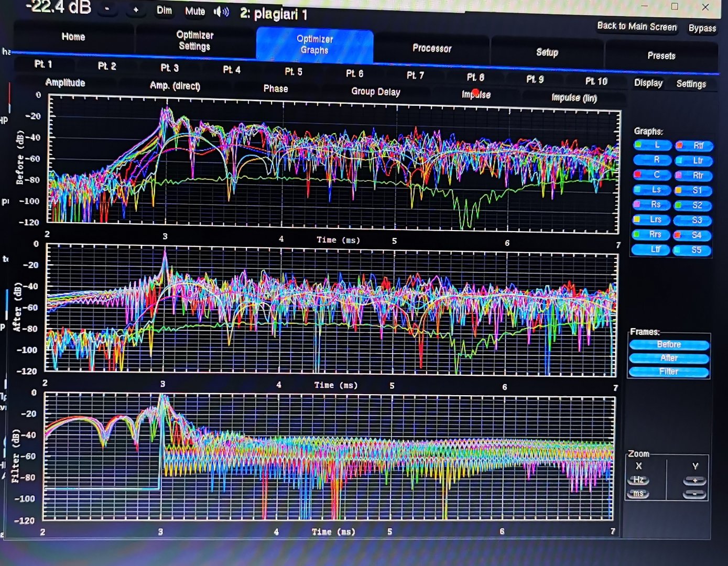Toggle the Bypass button

pos(702,28)
